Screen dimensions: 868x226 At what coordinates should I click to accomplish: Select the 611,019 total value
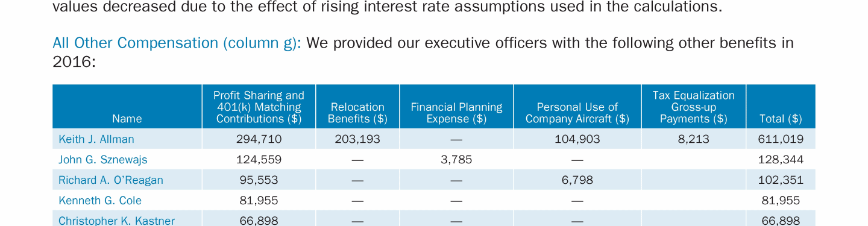pyautogui.click(x=781, y=139)
